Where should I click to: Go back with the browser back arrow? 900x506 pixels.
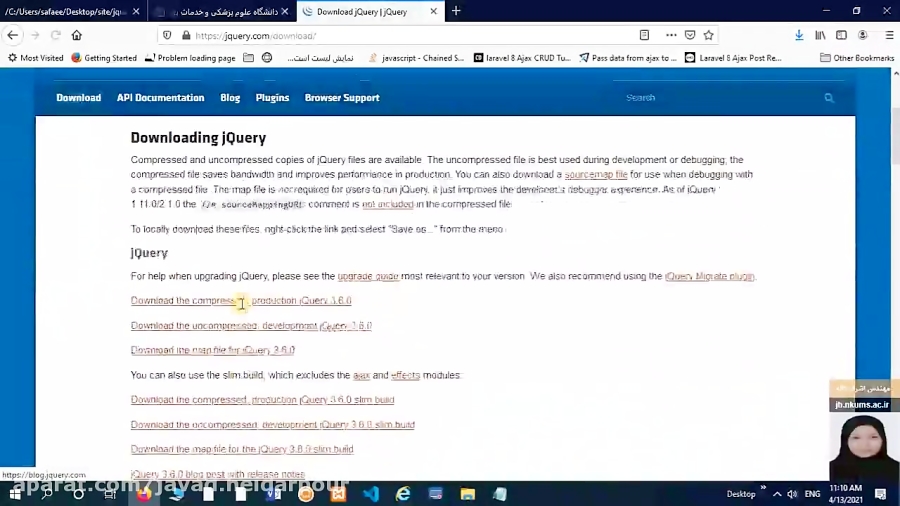tap(13, 35)
